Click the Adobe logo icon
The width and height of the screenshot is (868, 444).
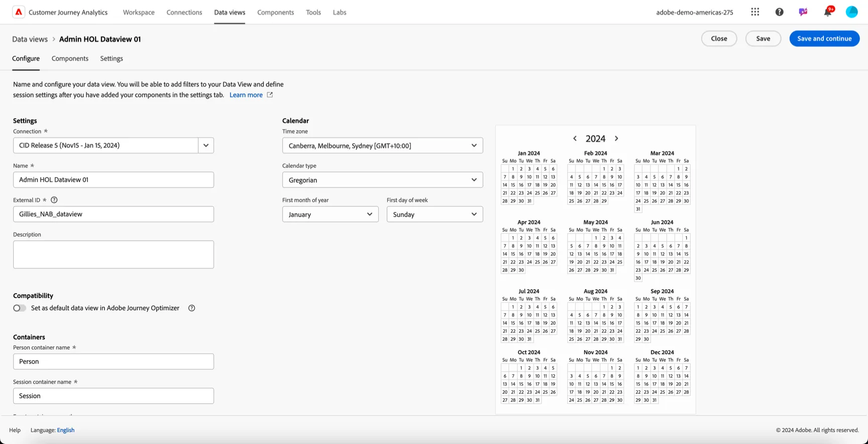tap(19, 12)
